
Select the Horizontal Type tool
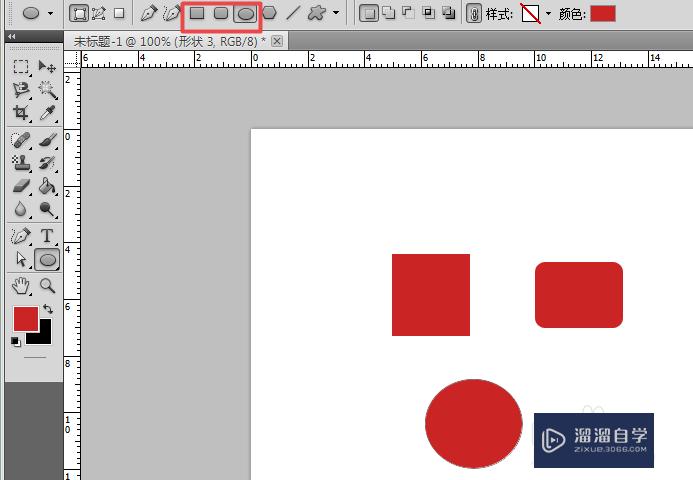point(47,236)
